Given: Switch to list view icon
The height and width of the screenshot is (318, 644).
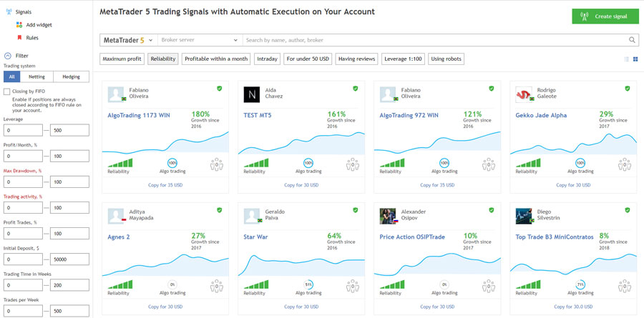Looking at the screenshot, I should point(626,59).
